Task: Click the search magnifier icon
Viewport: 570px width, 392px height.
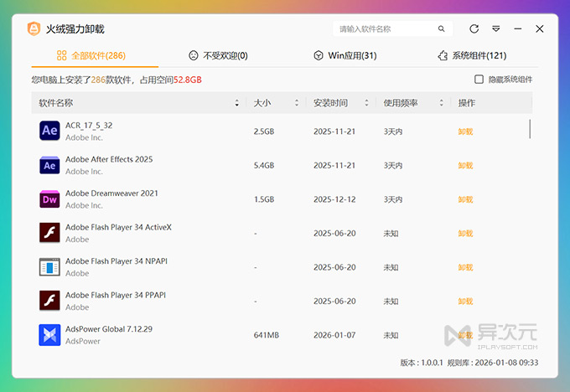Action: (x=441, y=28)
